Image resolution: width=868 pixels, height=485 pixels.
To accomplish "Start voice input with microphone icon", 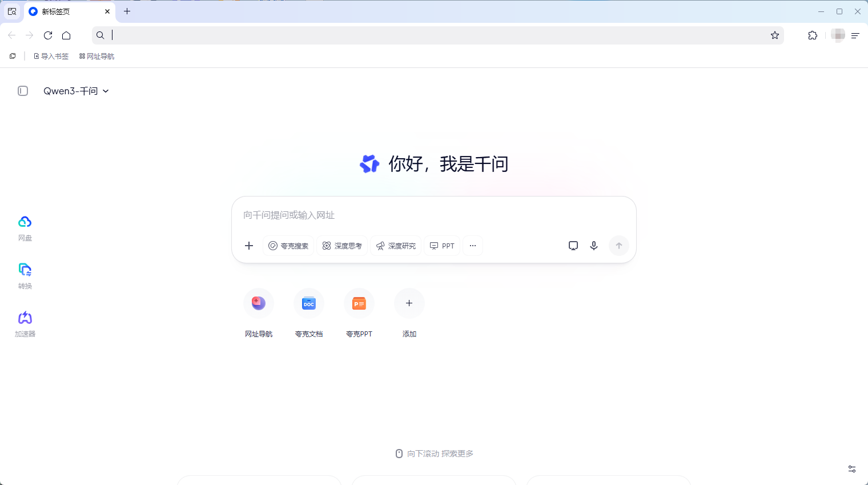I will 594,246.
